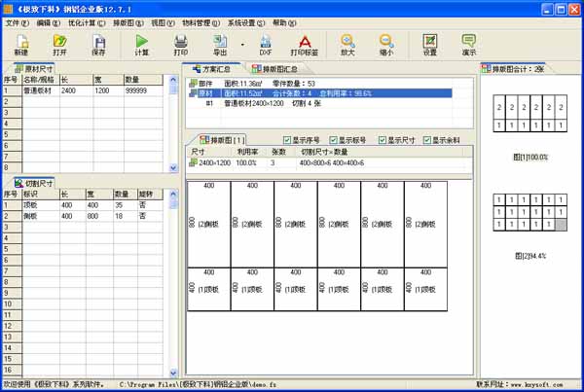Click the 打开 (Open) folder icon

(59, 45)
